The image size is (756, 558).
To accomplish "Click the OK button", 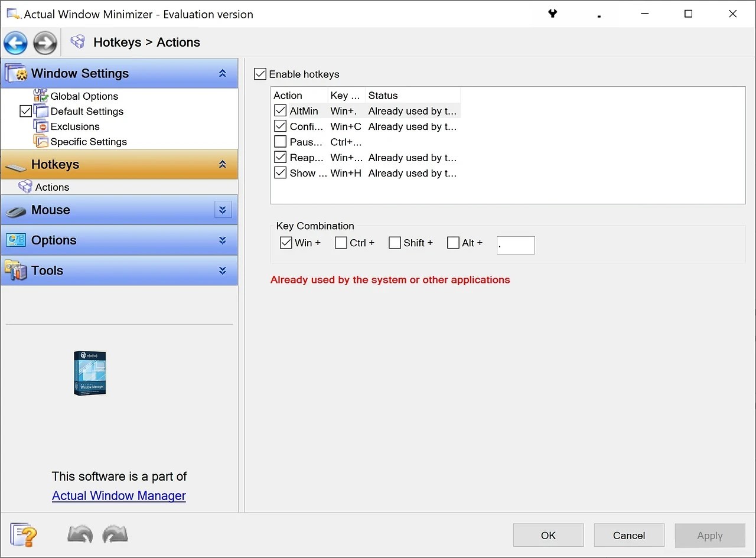I will click(548, 535).
